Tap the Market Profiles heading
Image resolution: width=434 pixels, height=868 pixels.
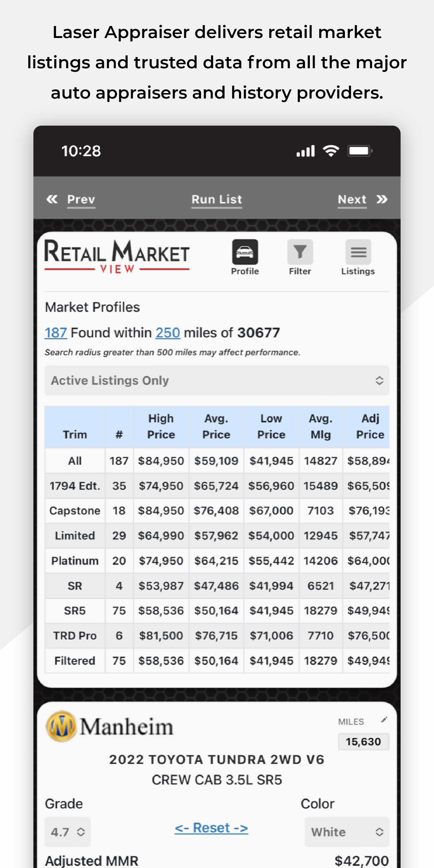(92, 307)
